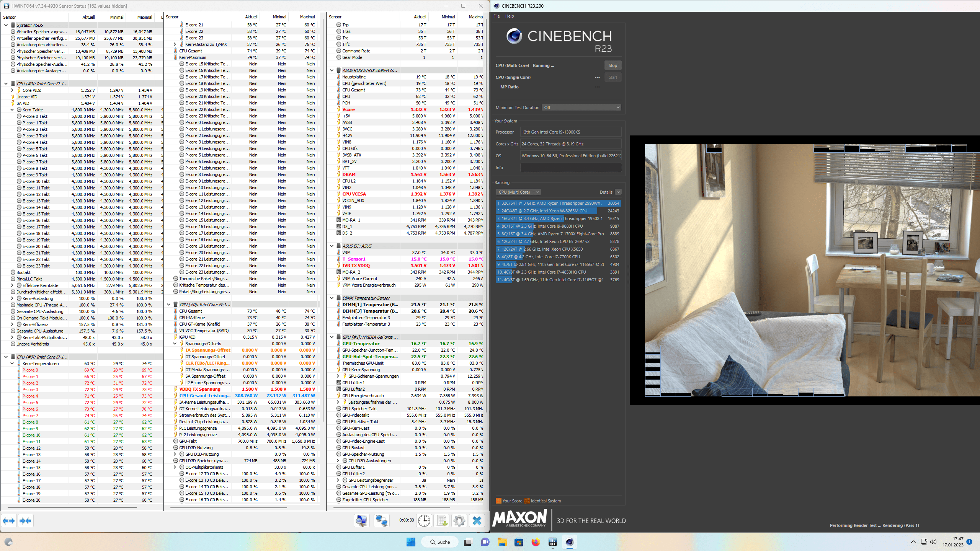The height and width of the screenshot is (551, 980).
Task: Collapse the Kern-Takte tree node
Action: coord(12,110)
